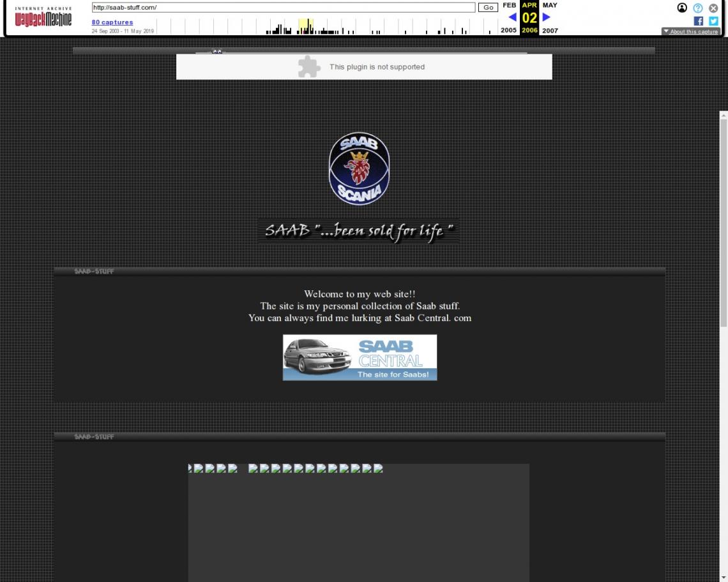The height and width of the screenshot is (582, 728).
Task: Open the help question mark icon
Action: (698, 8)
